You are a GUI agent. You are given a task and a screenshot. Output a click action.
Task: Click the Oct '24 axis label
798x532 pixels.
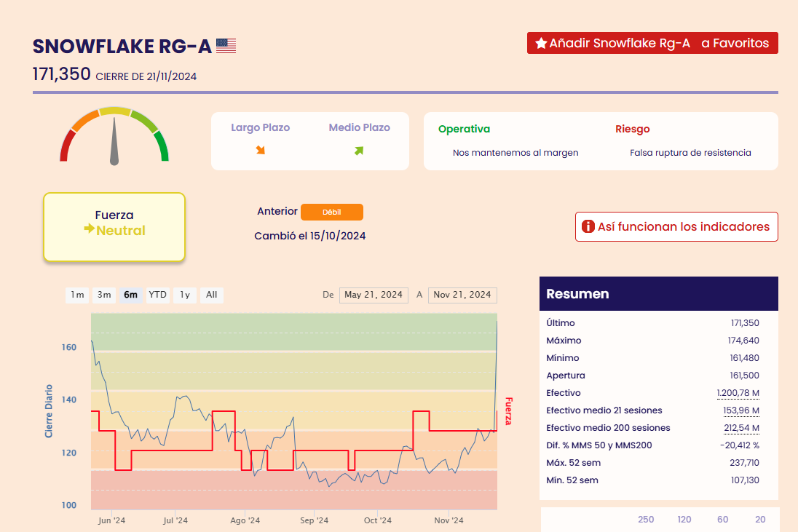coord(378,520)
